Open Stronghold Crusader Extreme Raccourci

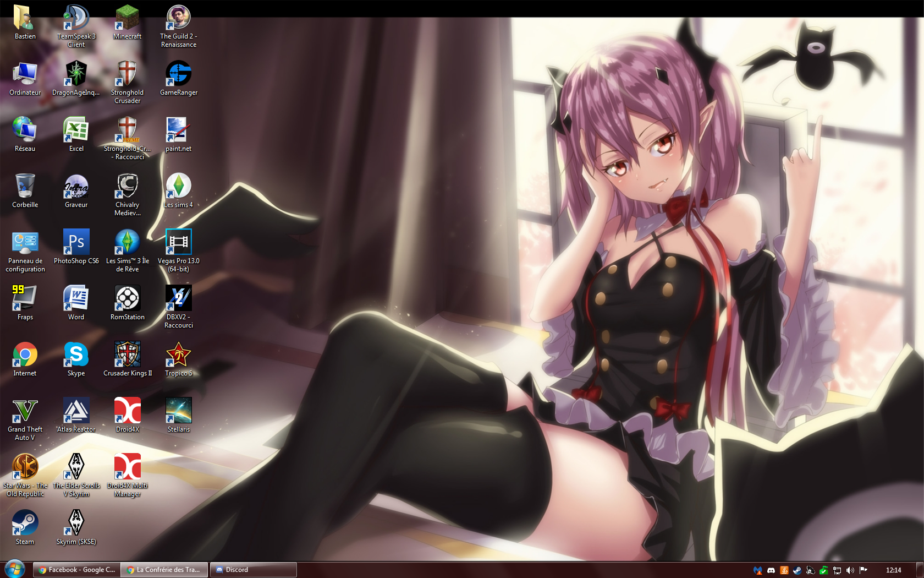point(127,138)
